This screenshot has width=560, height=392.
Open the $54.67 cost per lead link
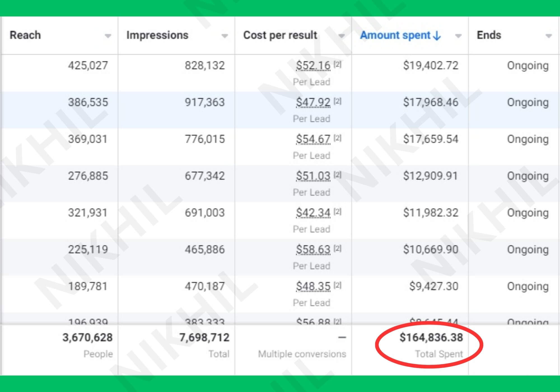pos(313,139)
